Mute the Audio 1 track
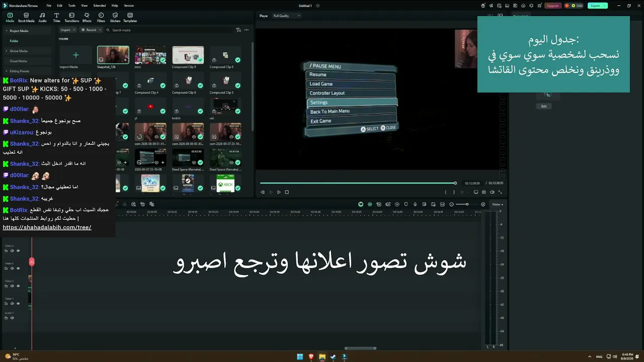Screen dimensions: 644x362 coord(12,318)
